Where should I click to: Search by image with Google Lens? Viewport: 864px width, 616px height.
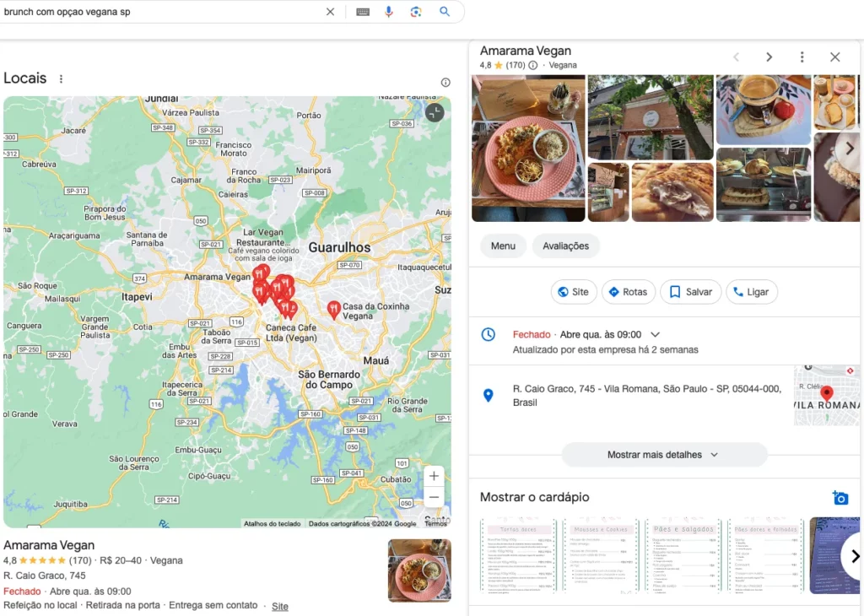coord(416,12)
